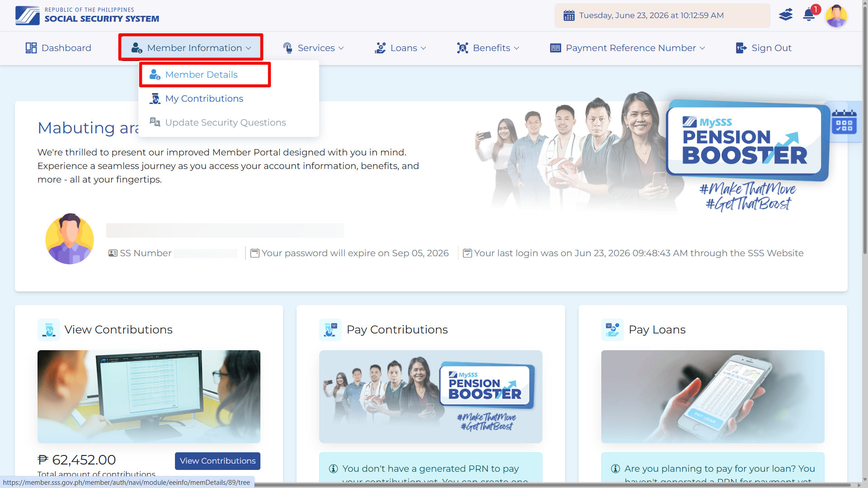
Task: Click the last login through SSS Website text
Action: (x=639, y=253)
